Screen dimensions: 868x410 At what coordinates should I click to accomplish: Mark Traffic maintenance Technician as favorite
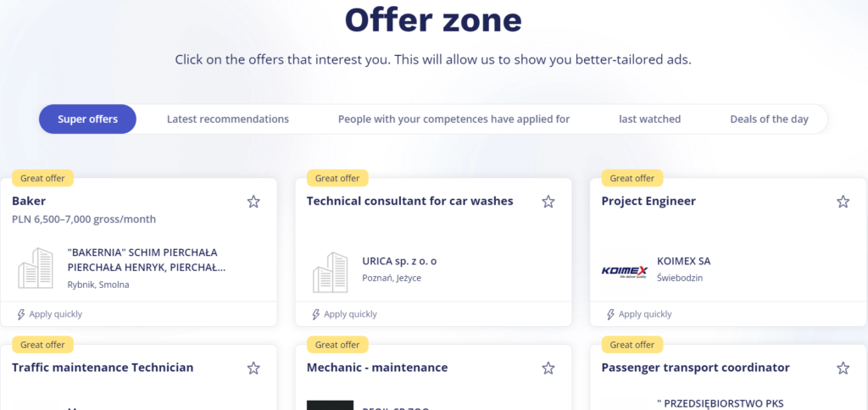coord(253,368)
